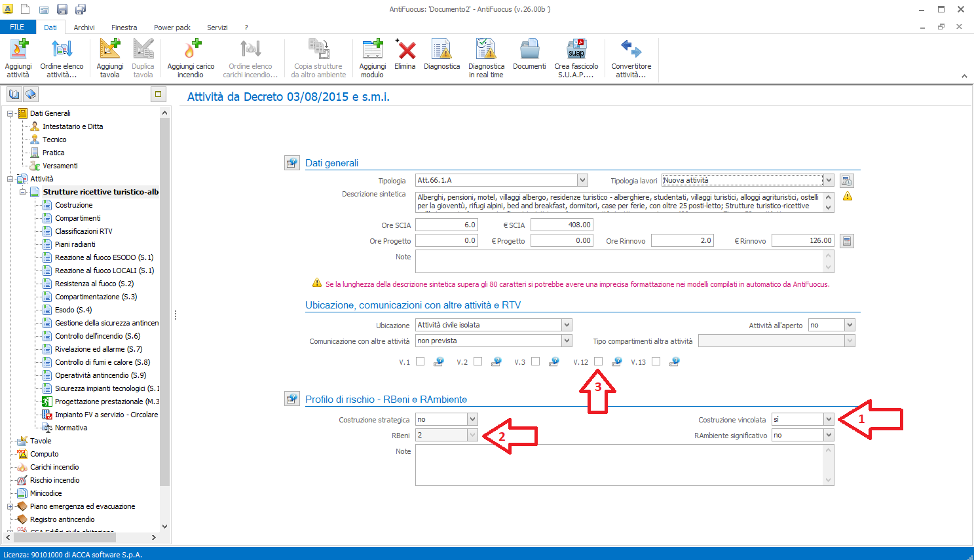This screenshot has width=974, height=560.
Task: Switch to the Archivi ribbon tab
Action: pyautogui.click(x=84, y=28)
